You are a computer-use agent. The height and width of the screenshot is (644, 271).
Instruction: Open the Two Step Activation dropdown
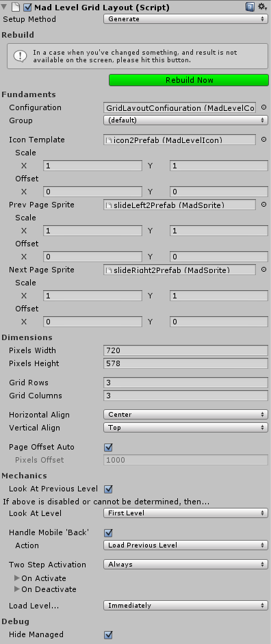tap(185, 565)
